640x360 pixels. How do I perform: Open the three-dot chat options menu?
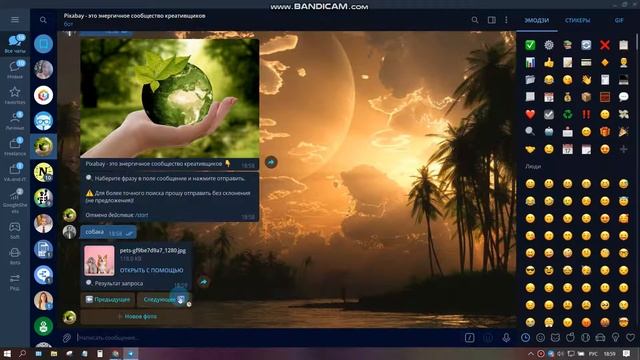pyautogui.click(x=506, y=20)
